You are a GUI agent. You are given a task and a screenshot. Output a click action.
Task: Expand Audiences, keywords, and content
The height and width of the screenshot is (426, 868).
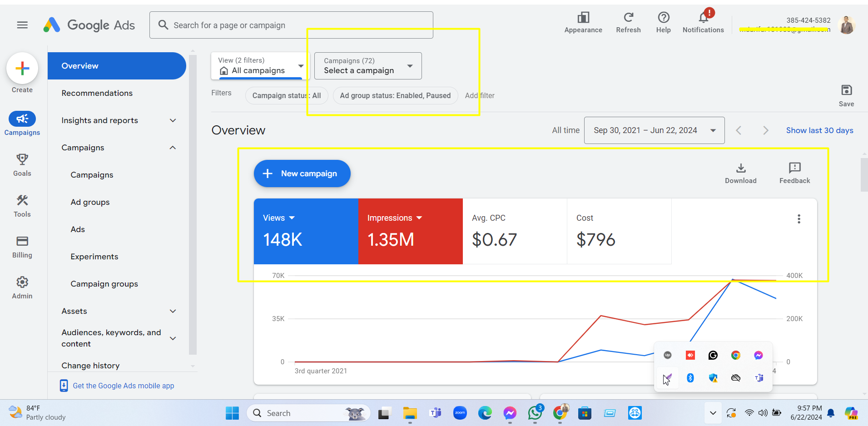(x=173, y=338)
